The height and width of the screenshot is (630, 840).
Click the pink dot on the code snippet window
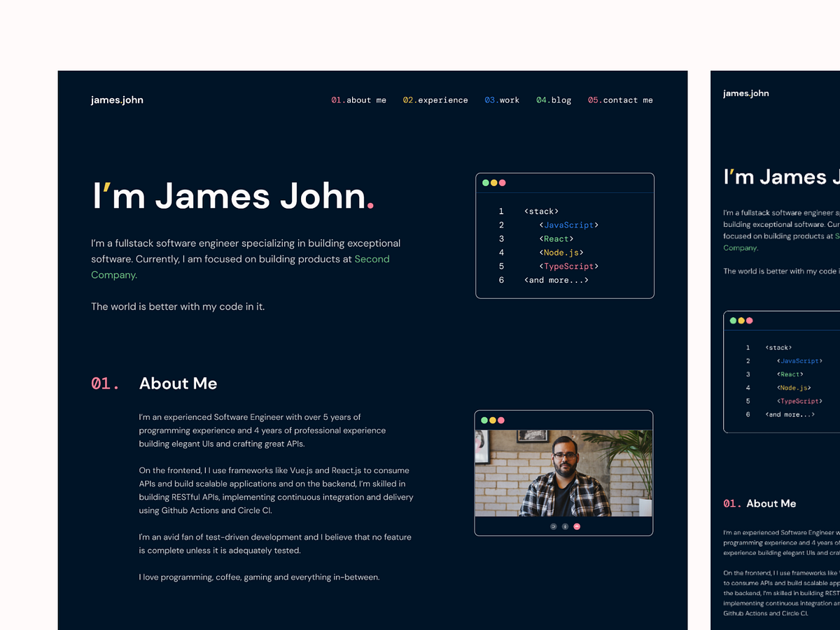[x=501, y=182]
